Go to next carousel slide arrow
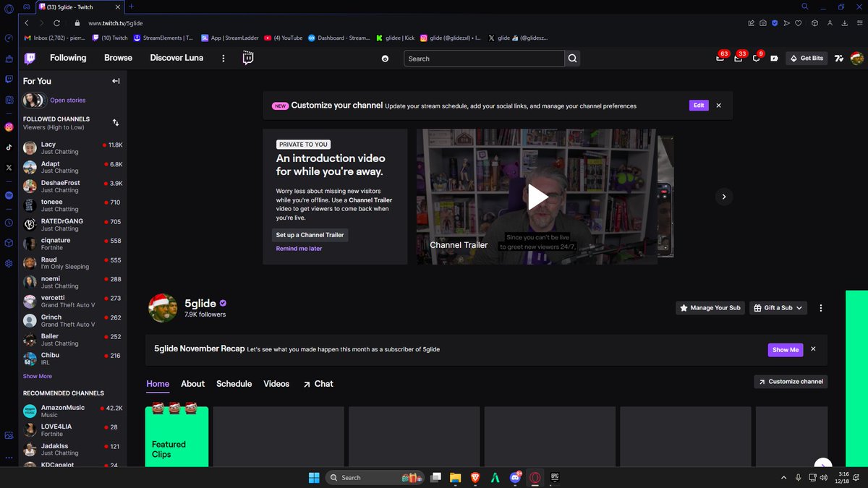This screenshot has height=488, width=868. click(x=723, y=196)
